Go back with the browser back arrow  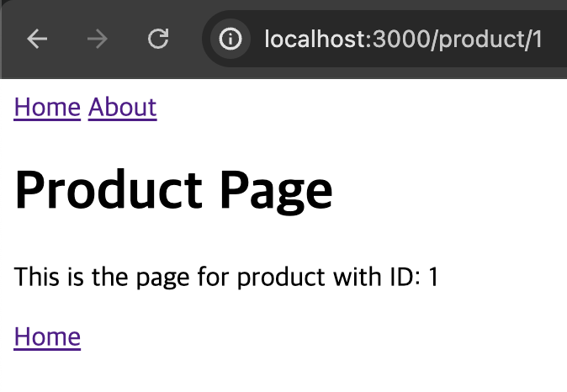37,39
